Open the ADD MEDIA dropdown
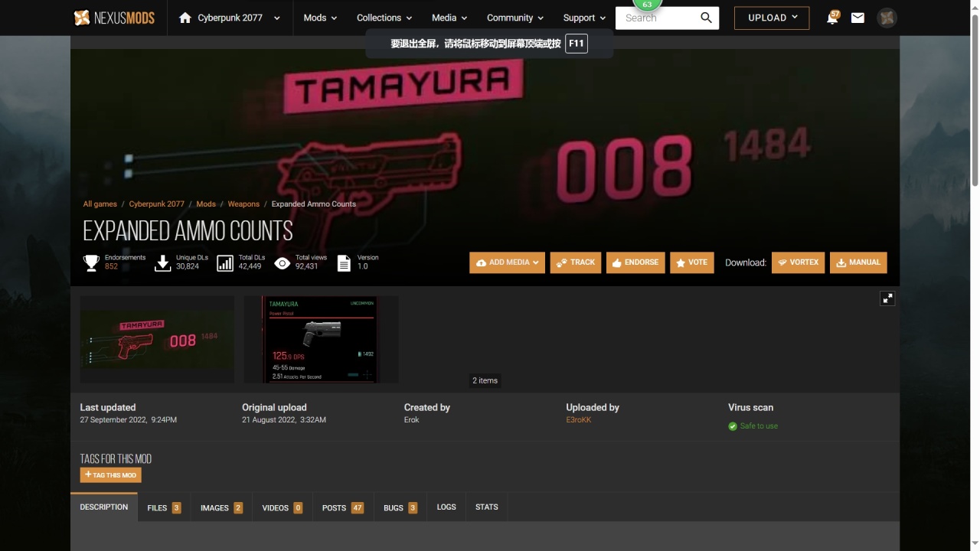The image size is (980, 551). [x=507, y=262]
